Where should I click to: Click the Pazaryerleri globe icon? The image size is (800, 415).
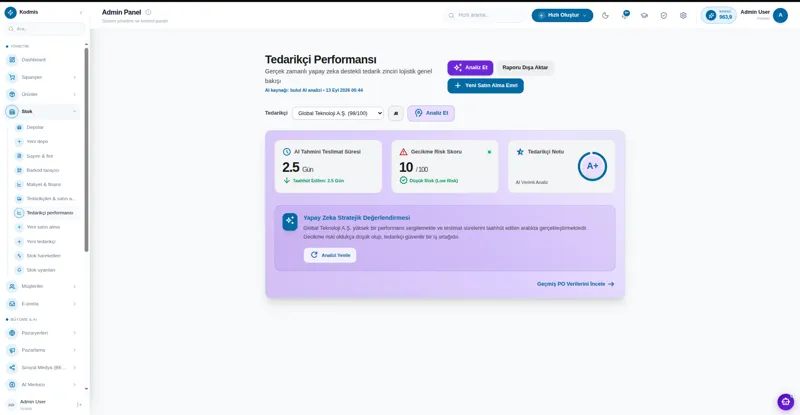[x=12, y=333]
